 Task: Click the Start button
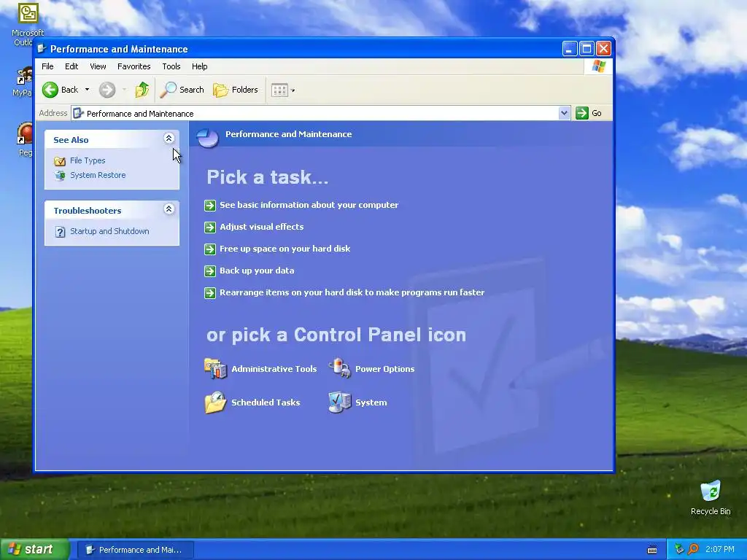pos(34,550)
